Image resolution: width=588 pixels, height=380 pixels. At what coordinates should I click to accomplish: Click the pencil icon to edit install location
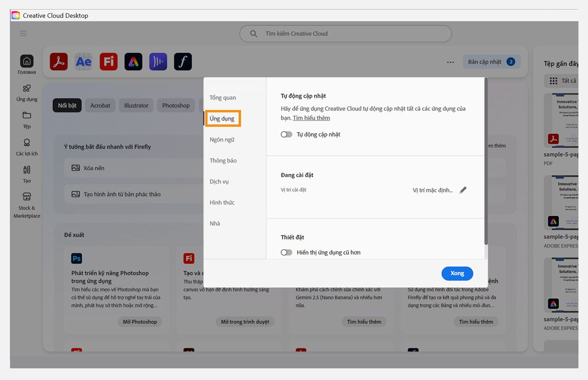(x=463, y=190)
